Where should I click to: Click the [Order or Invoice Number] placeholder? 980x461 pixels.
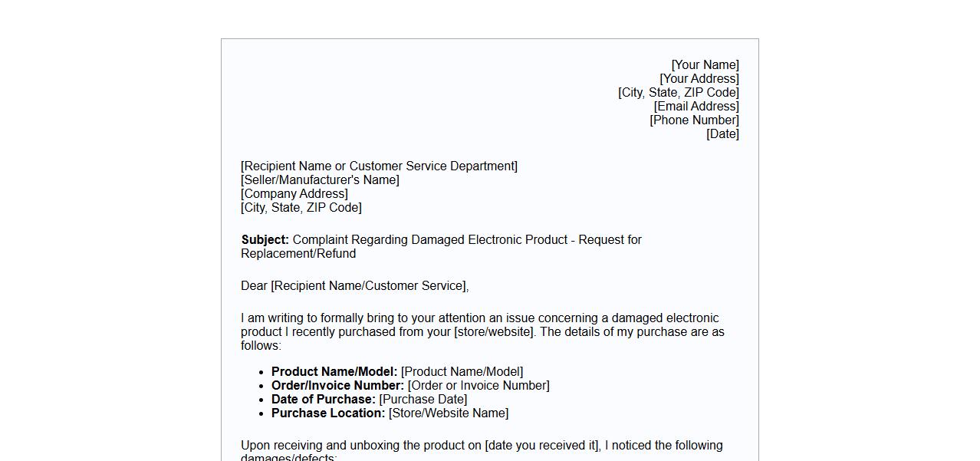pos(478,386)
